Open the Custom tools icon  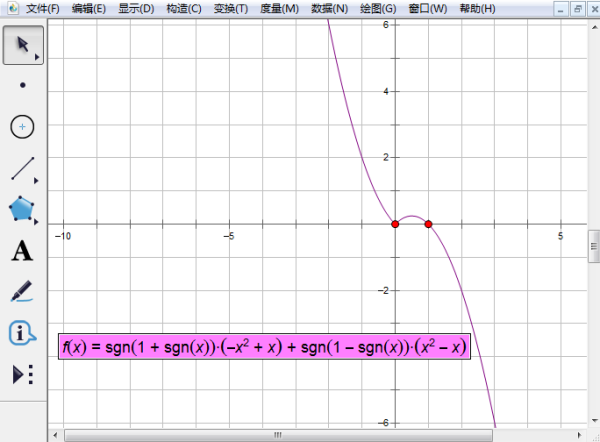(23, 374)
